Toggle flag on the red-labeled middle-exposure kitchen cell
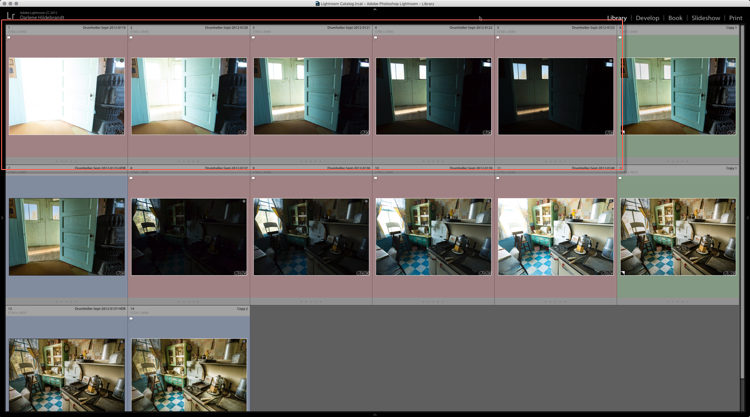The width and height of the screenshot is (750, 417). coord(376,178)
